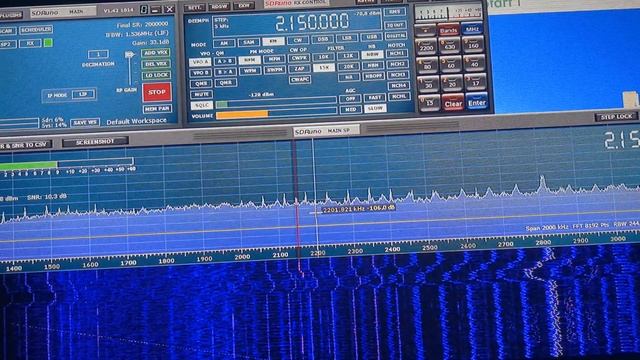Select USB demodulation mode
This screenshot has width=640, height=360.
(371, 37)
